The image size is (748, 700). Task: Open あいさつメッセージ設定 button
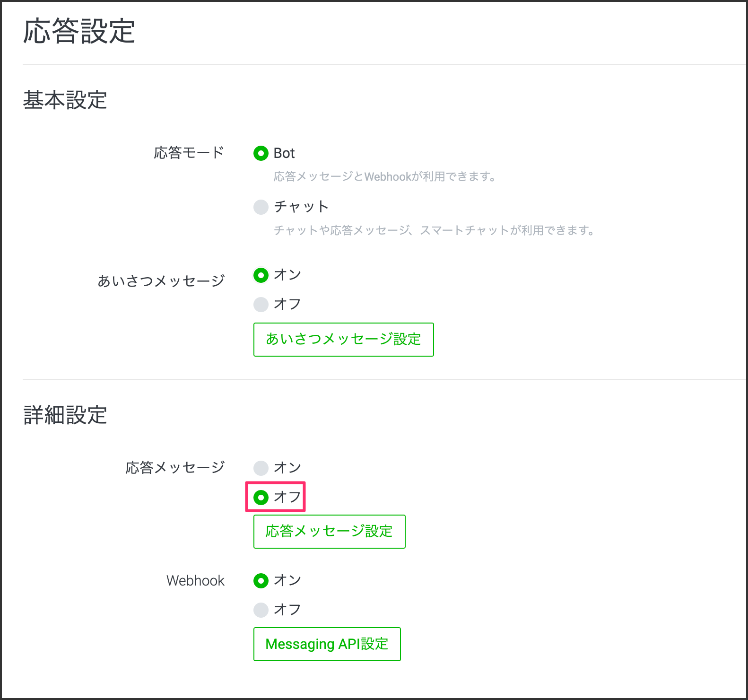click(x=343, y=340)
